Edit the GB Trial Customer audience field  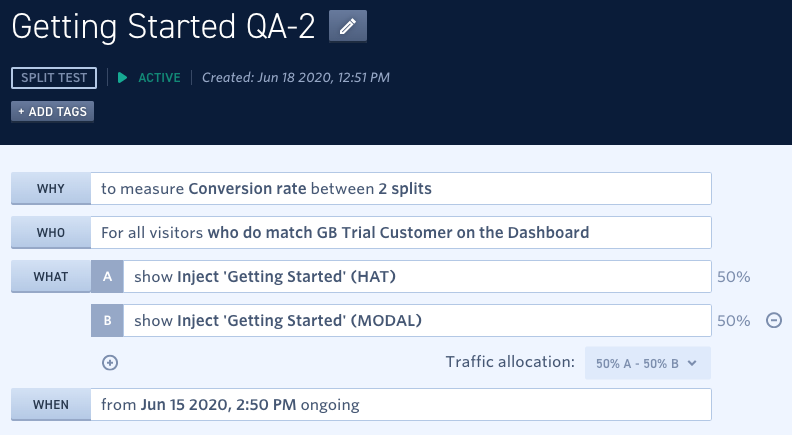pos(401,232)
